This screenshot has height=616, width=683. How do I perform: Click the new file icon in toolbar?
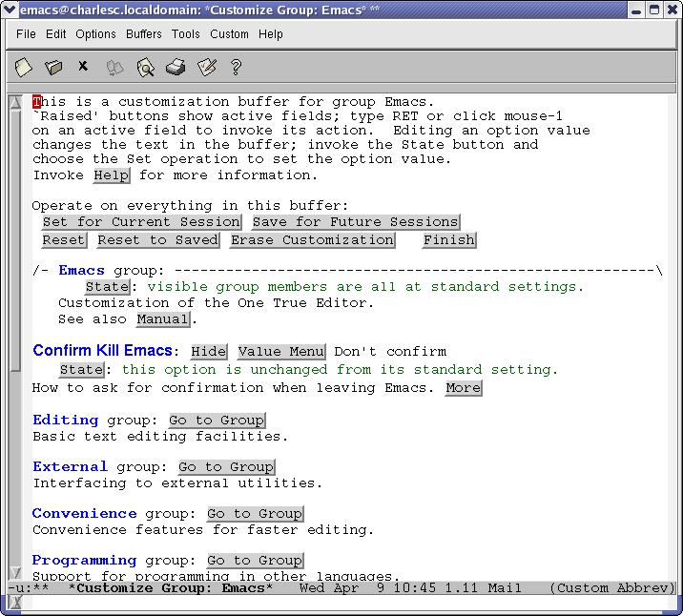pyautogui.click(x=24, y=67)
